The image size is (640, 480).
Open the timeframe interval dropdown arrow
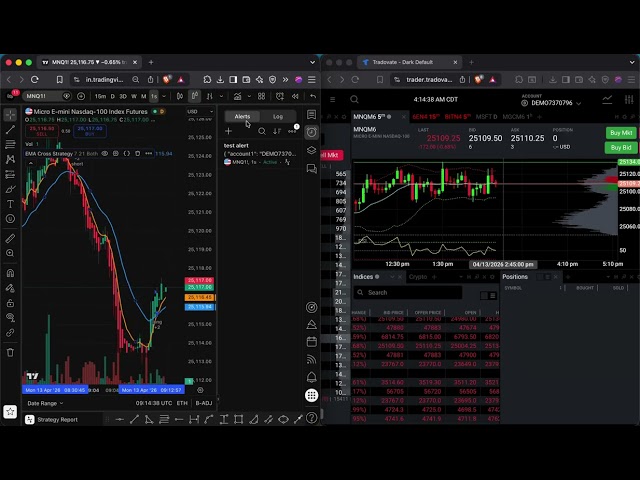[x=164, y=96]
